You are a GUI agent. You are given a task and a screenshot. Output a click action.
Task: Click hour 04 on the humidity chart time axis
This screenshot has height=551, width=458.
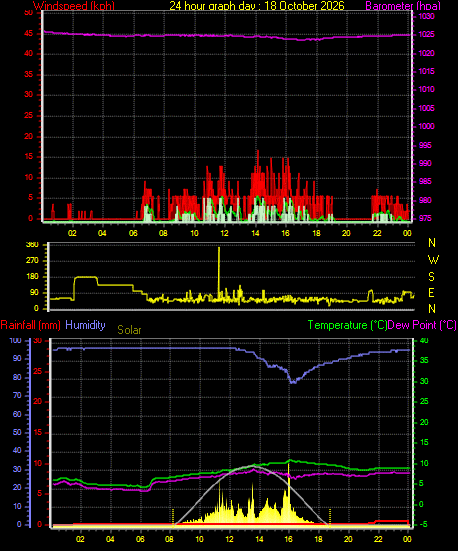tap(110, 539)
